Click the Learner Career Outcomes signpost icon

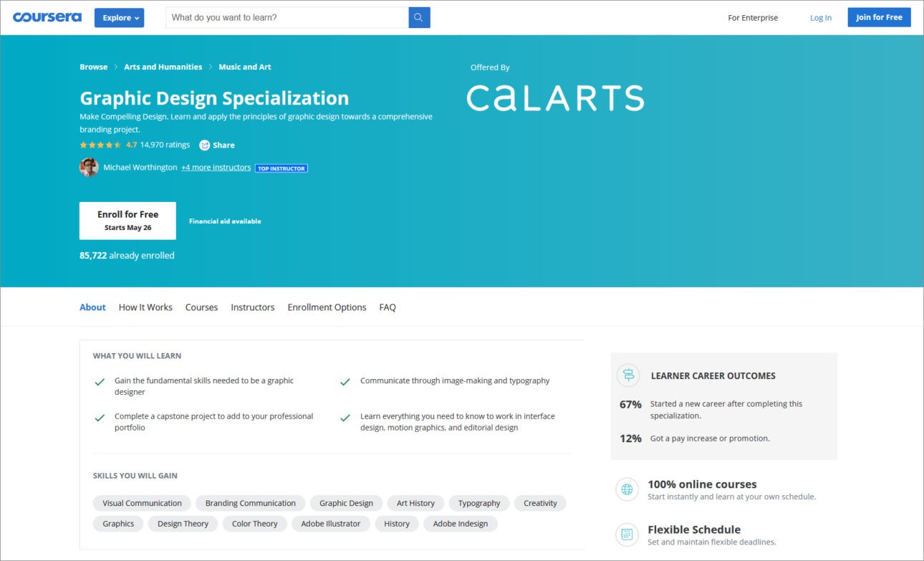[x=628, y=375]
